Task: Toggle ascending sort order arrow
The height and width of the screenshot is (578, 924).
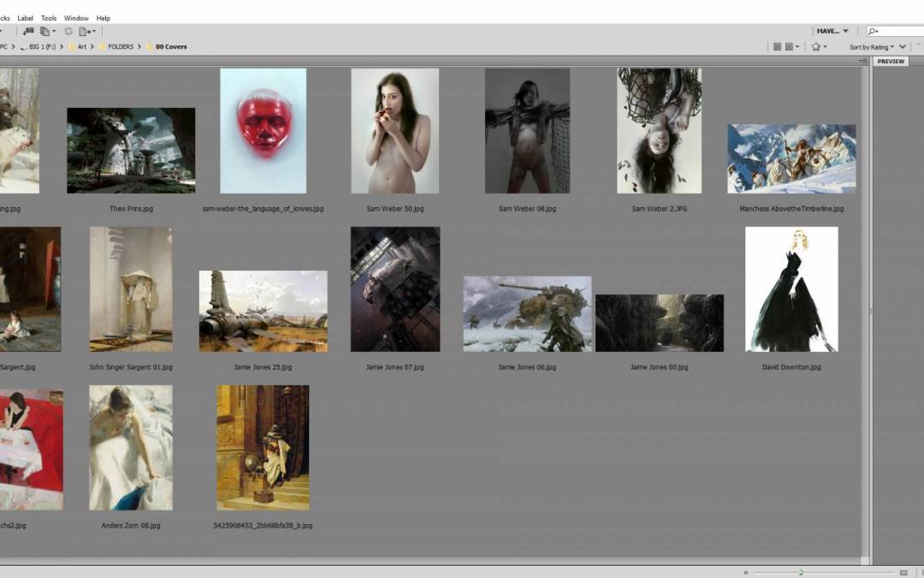Action: [x=903, y=47]
